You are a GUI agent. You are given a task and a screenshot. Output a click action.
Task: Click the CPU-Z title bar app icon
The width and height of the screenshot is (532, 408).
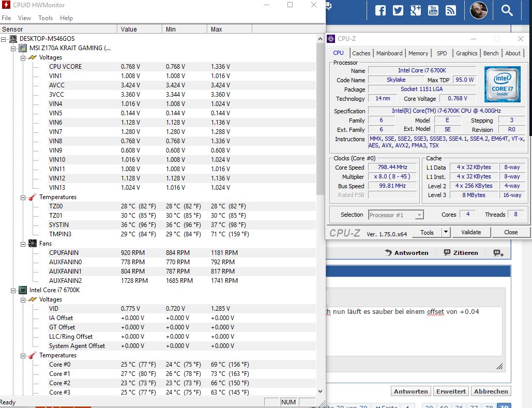[331, 39]
